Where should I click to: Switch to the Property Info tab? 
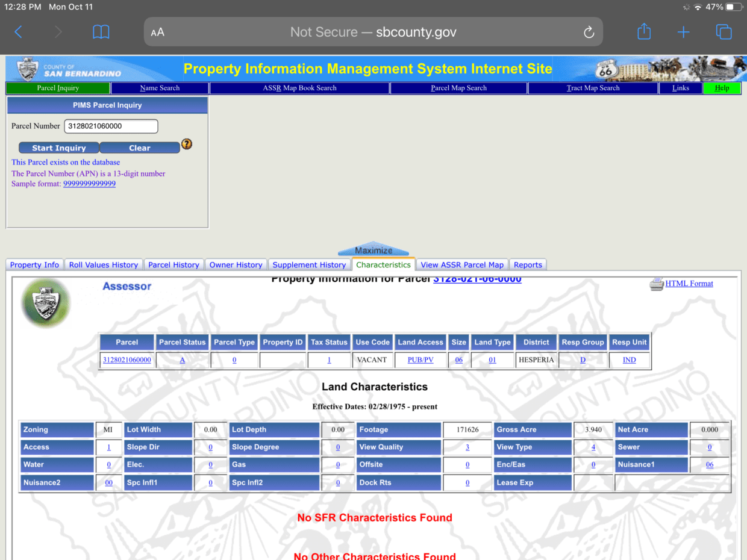point(34,265)
